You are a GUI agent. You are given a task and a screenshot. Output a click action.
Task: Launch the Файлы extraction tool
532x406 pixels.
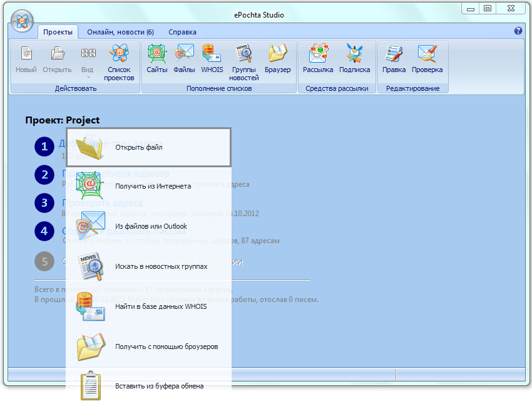point(184,59)
